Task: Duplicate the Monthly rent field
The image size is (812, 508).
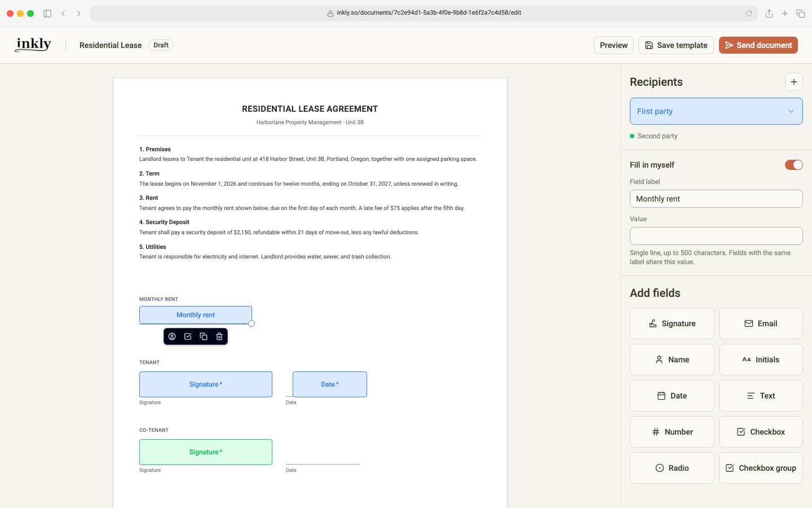Action: click(204, 336)
